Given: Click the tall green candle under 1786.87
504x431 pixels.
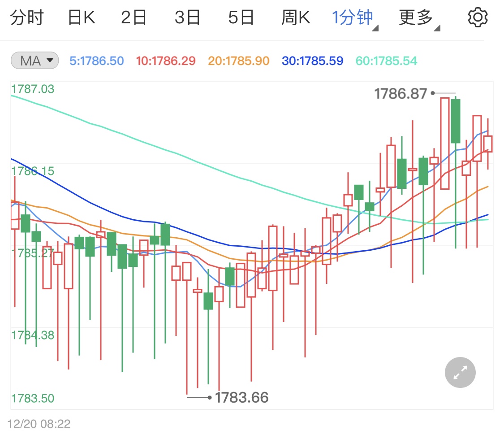Looking at the screenshot, I should click(456, 121).
